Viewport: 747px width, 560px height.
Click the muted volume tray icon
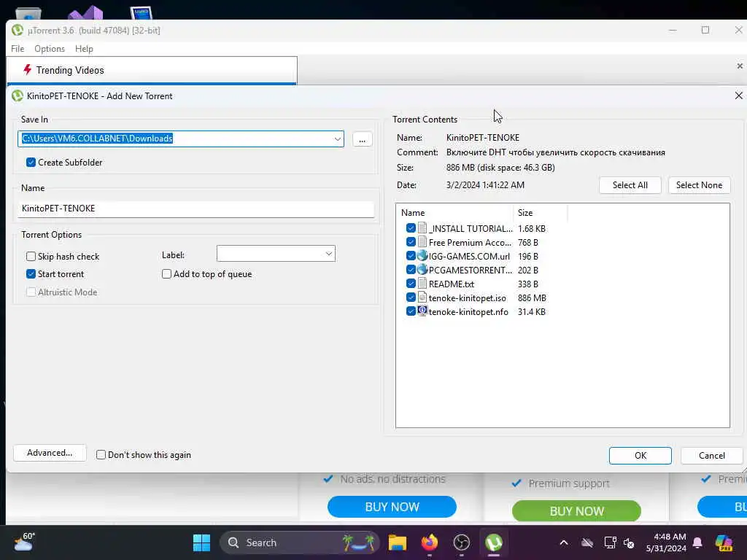pyautogui.click(x=629, y=542)
